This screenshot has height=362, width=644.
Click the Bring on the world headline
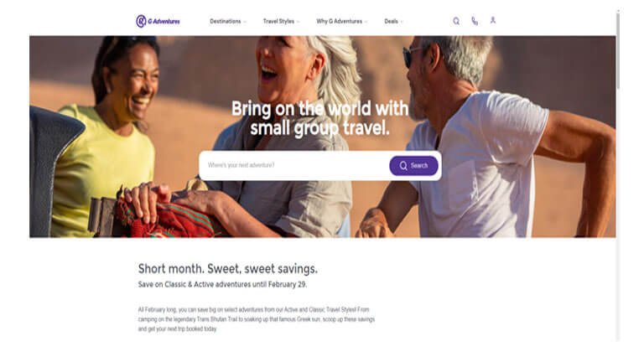coord(320,118)
